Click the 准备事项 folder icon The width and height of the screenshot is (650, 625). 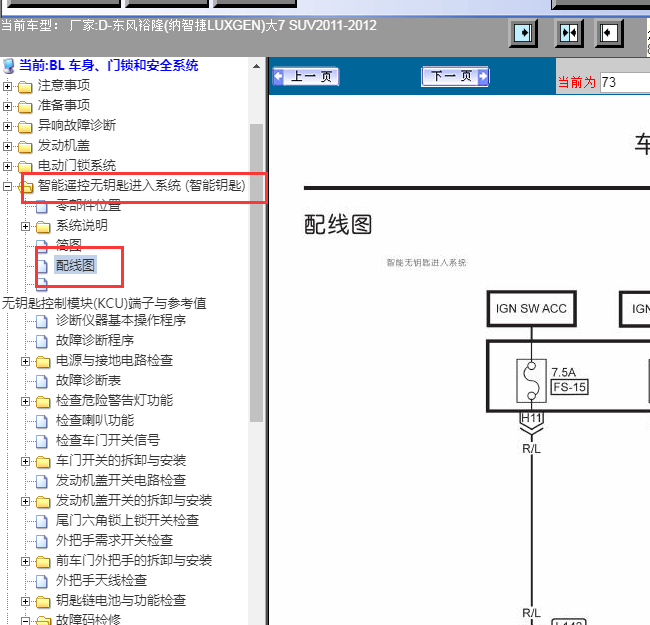point(25,107)
